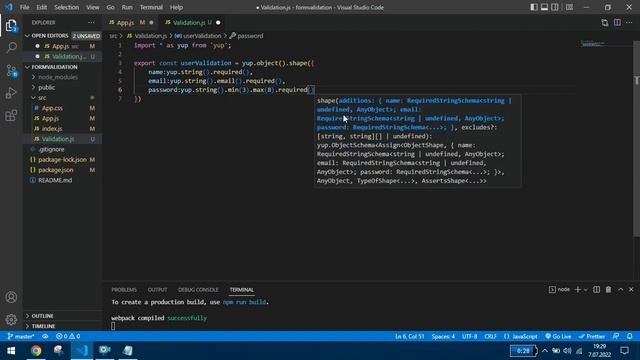
Task: Open the Explorer view in activity bar
Action: [x=11, y=25]
